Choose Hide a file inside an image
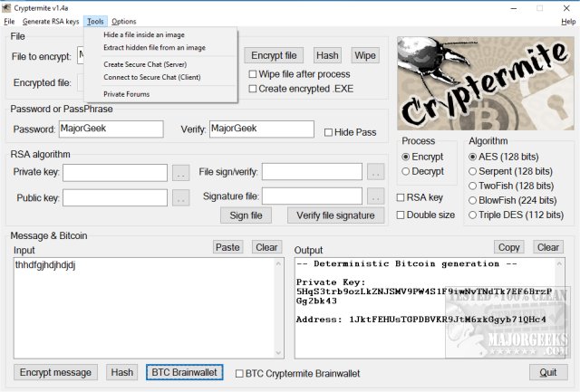Viewport: 580px width, 392px height. [160, 34]
